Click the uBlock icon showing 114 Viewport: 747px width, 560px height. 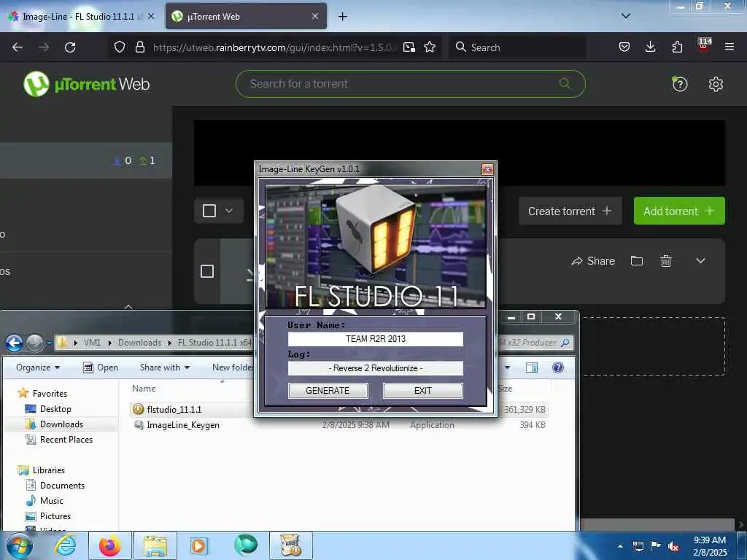point(704,45)
